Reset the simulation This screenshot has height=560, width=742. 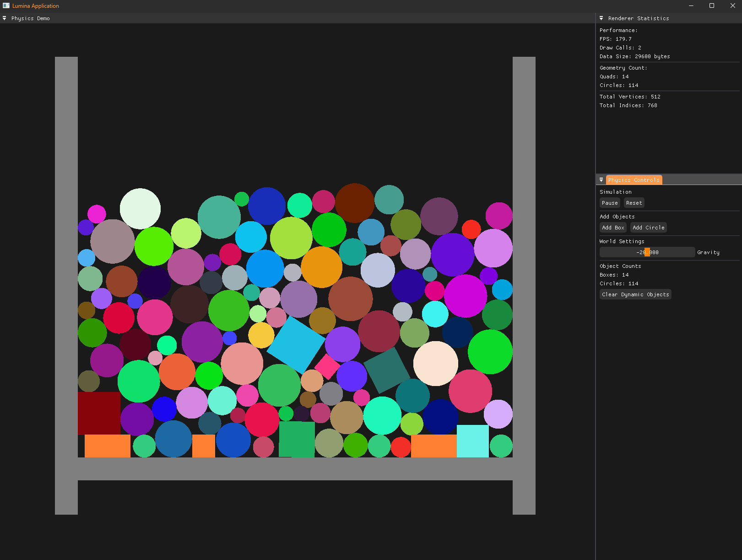[634, 203]
